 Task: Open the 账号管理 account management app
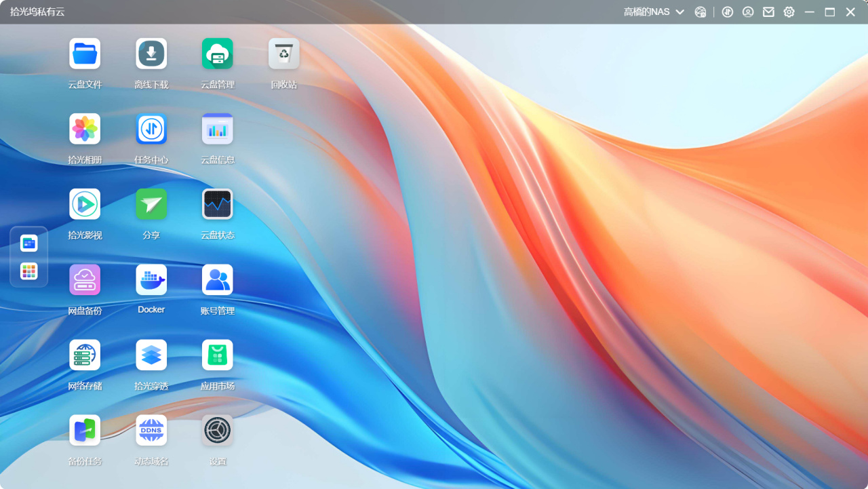point(217,279)
